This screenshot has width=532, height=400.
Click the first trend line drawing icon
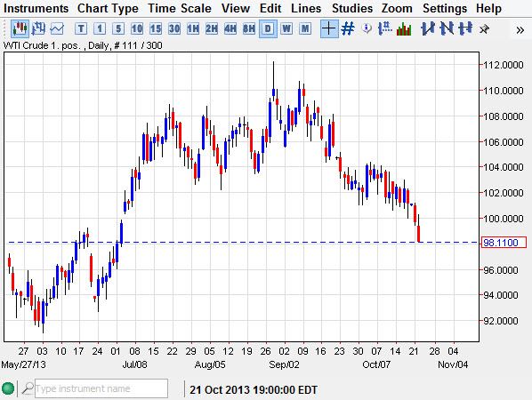coord(428,28)
